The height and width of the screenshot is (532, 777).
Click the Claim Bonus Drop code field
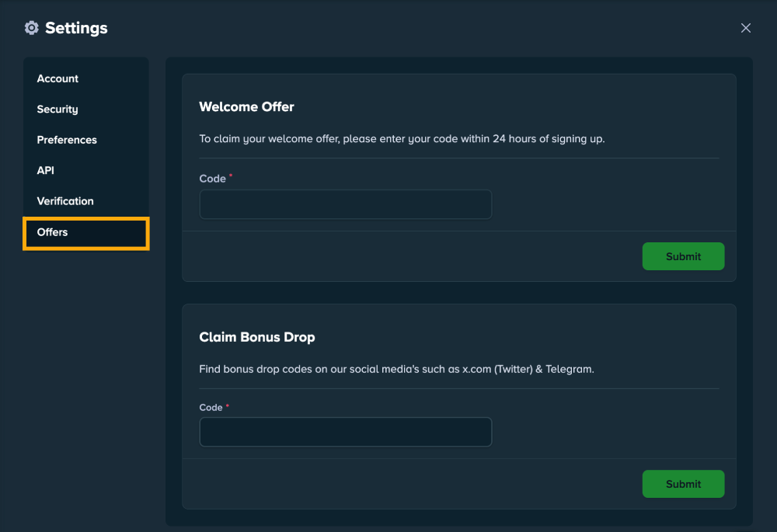click(x=345, y=432)
